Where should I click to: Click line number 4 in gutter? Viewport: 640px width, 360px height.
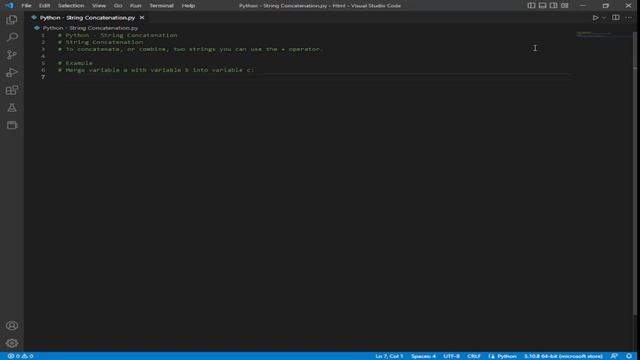(x=43, y=56)
